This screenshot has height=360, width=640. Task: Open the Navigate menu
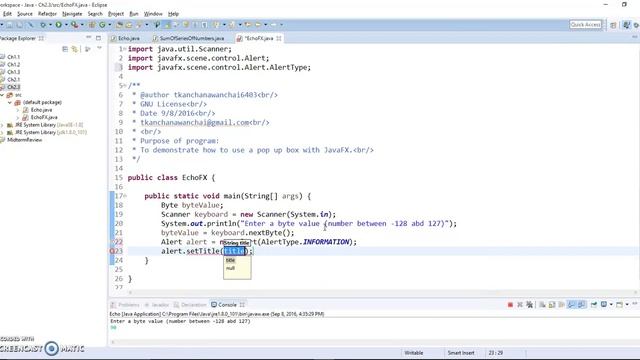72,14
